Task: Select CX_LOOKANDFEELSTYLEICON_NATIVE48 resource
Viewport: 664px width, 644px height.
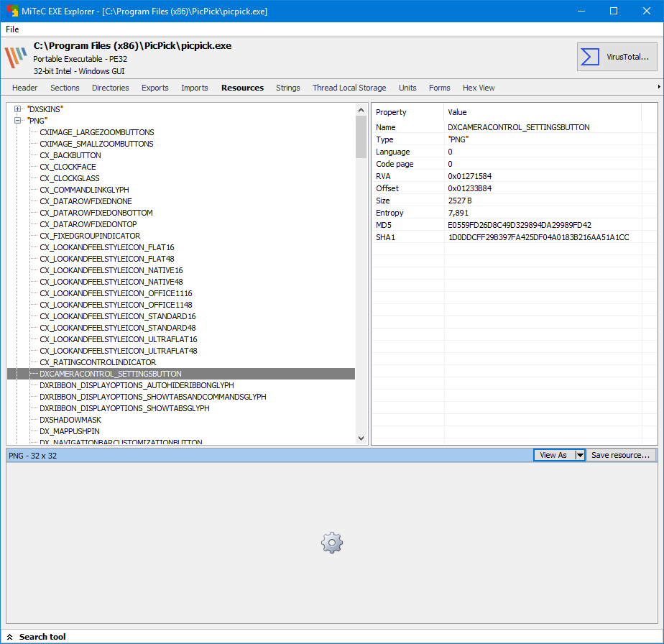Action: coord(111,282)
